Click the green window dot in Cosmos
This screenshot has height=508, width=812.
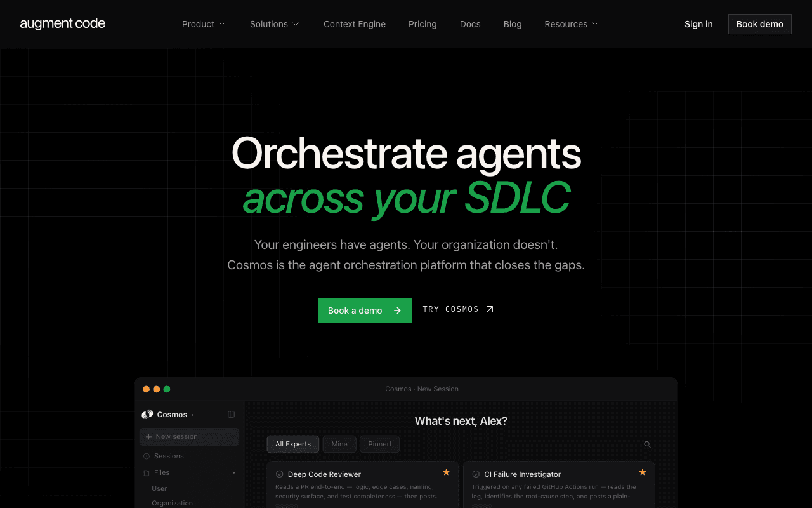167,389
